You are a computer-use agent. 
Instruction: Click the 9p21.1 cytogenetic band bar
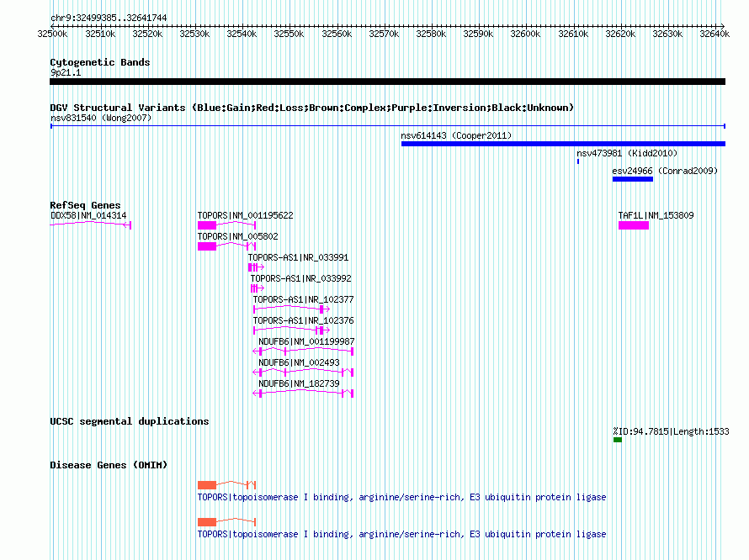pyautogui.click(x=387, y=82)
